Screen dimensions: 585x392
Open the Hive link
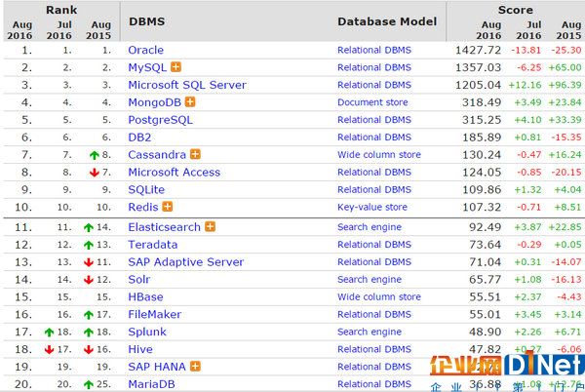[x=140, y=349]
